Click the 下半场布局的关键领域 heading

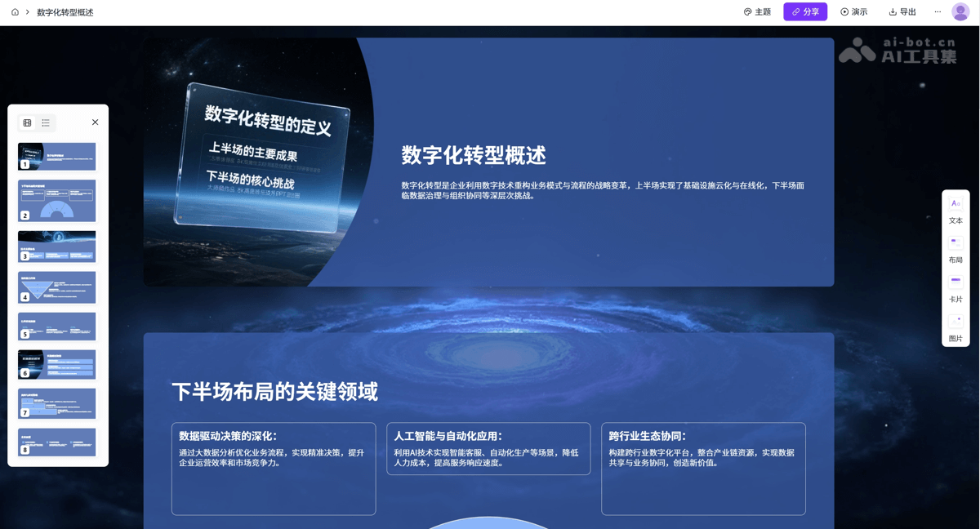tap(274, 392)
